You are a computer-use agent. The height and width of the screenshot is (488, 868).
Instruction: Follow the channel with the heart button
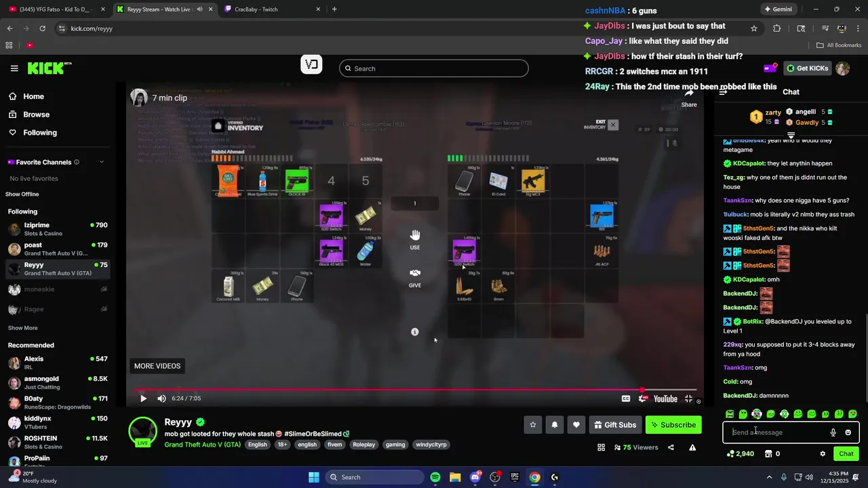point(576,425)
